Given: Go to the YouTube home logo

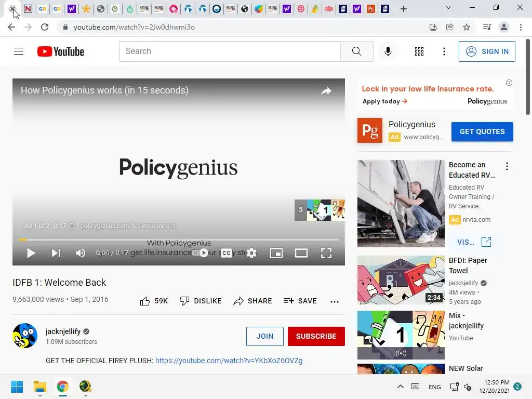Looking at the screenshot, I should (61, 51).
